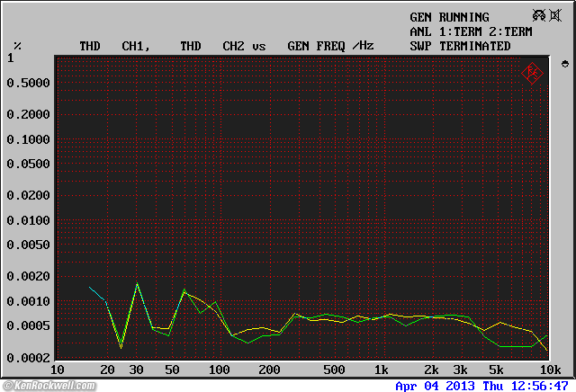This screenshot has height=392, width=576.
Task: Click the 0.0002 value on Y axis
Action: pyautogui.click(x=28, y=358)
